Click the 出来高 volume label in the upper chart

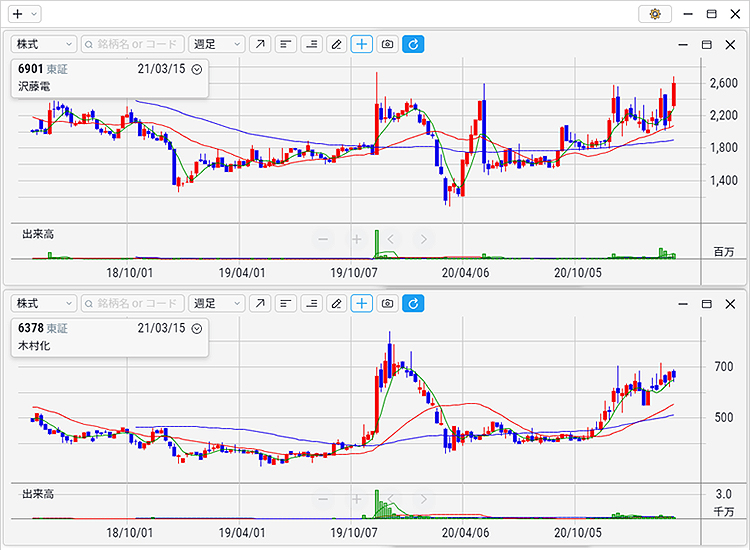38,234
